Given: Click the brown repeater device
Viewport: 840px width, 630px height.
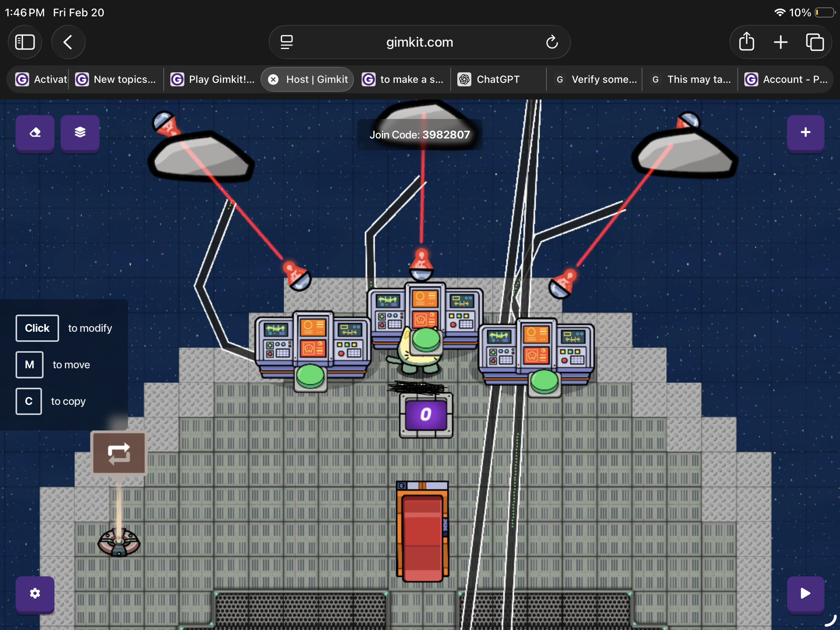Looking at the screenshot, I should [119, 453].
